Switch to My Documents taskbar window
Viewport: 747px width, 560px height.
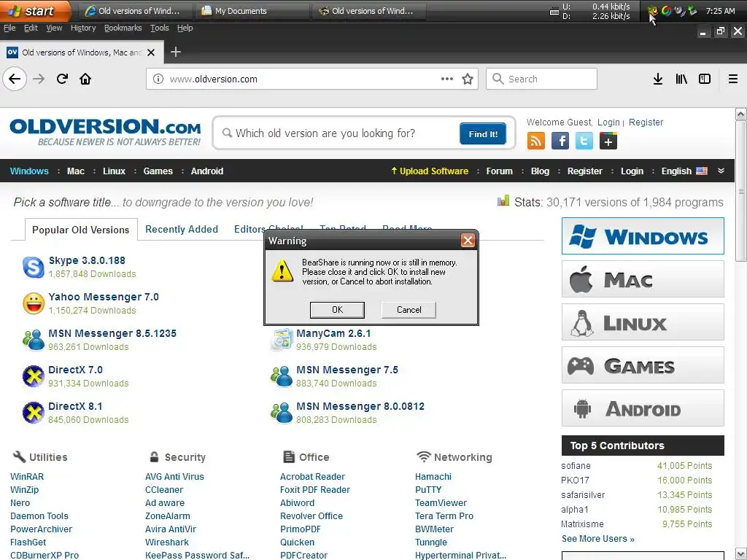coord(252,11)
